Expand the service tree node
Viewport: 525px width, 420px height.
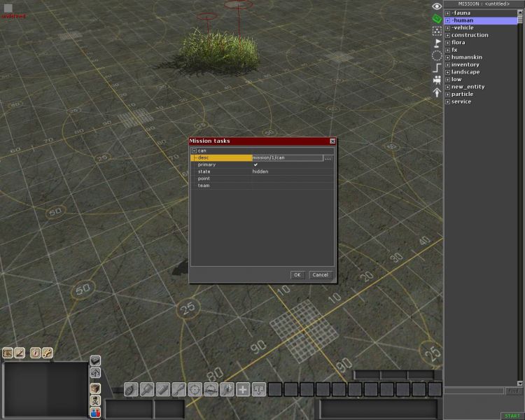pos(448,101)
